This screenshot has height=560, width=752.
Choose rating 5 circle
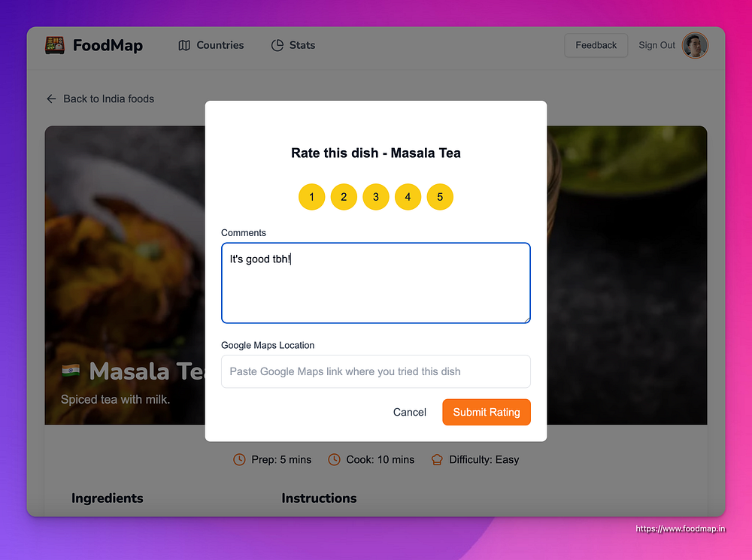click(x=440, y=197)
